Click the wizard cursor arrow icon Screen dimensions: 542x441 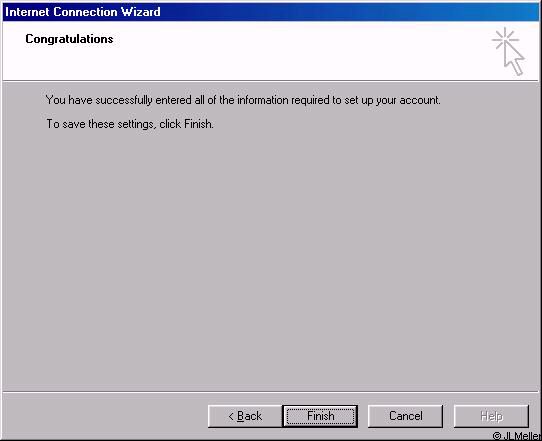(x=514, y=59)
